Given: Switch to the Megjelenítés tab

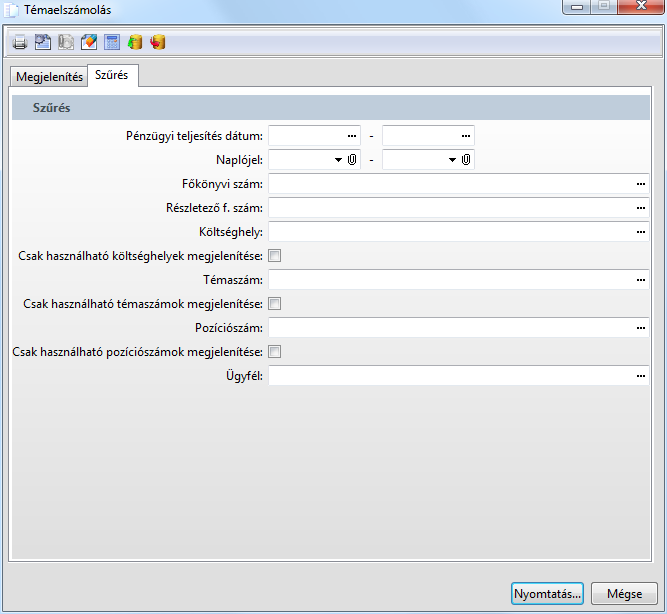Looking at the screenshot, I should (49, 77).
